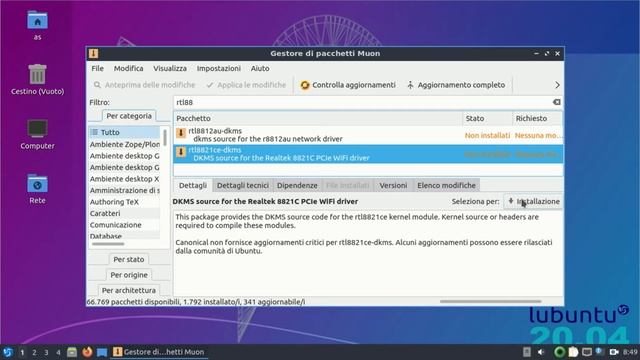This screenshot has width=640, height=360.
Task: Open the Visualizza menu
Action: 170,68
